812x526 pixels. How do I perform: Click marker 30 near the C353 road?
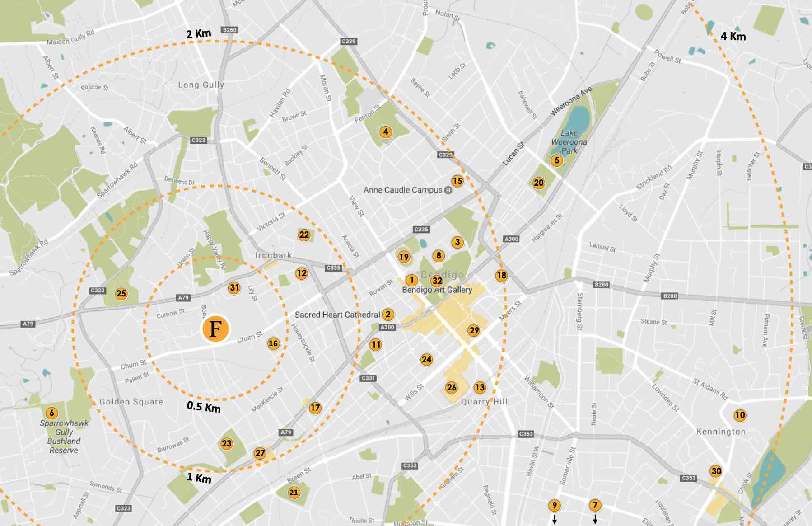click(x=716, y=471)
